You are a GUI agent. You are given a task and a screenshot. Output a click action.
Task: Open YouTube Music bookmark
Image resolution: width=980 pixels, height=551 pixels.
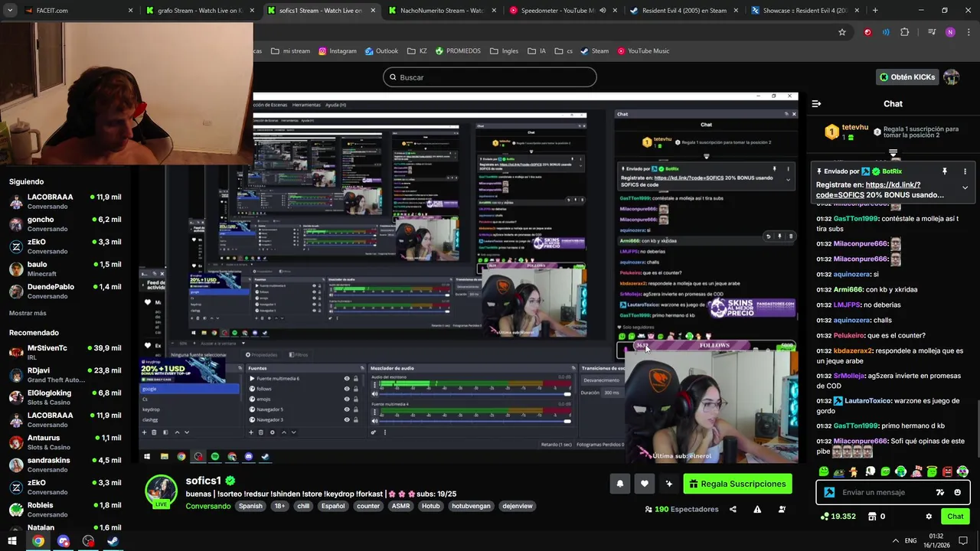[642, 51]
